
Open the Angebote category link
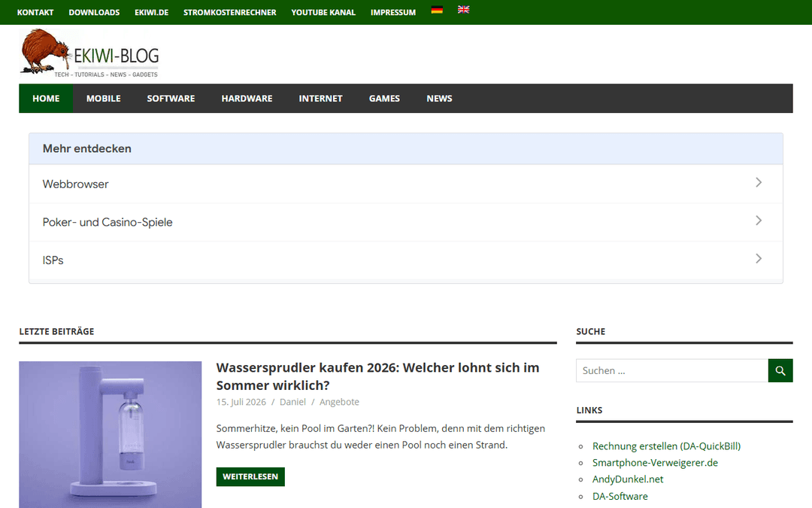tap(339, 402)
